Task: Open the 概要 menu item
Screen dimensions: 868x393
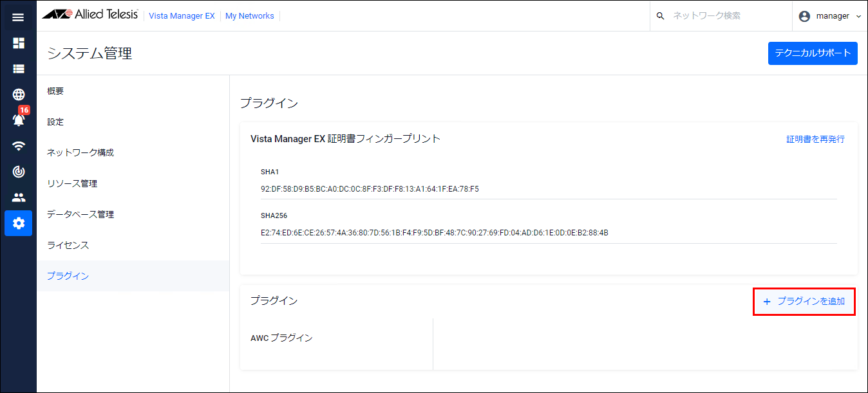Action: pyautogui.click(x=55, y=91)
